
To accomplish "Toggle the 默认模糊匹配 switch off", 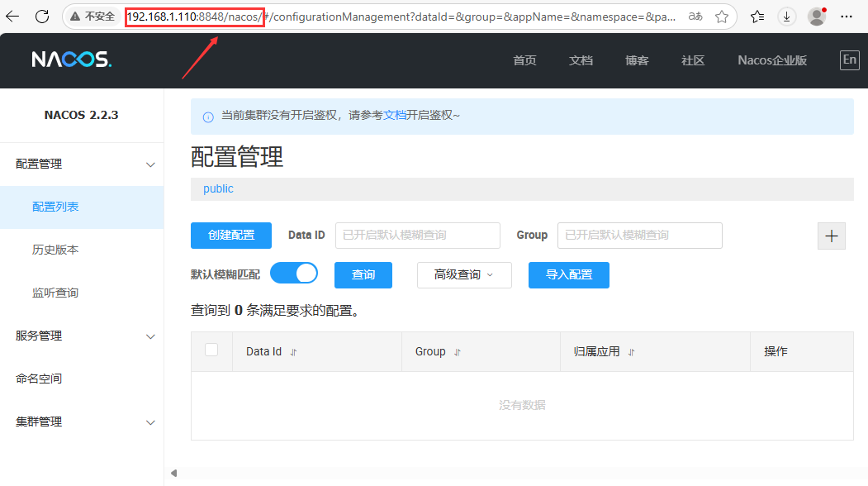I will coord(294,274).
